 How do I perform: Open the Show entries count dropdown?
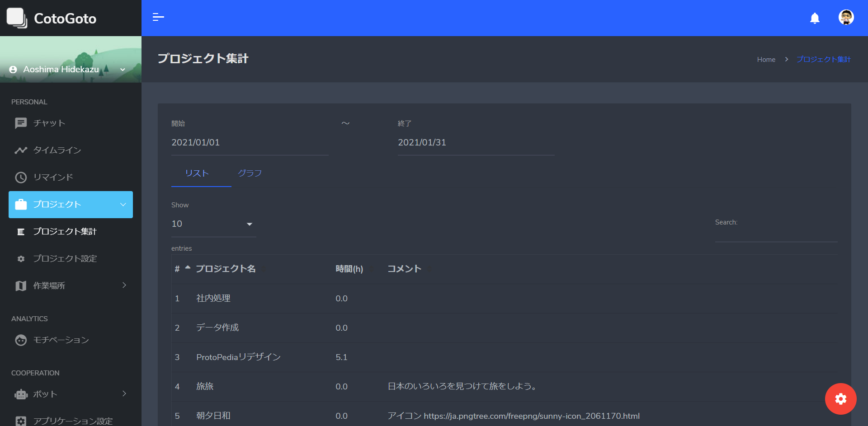[x=213, y=224]
